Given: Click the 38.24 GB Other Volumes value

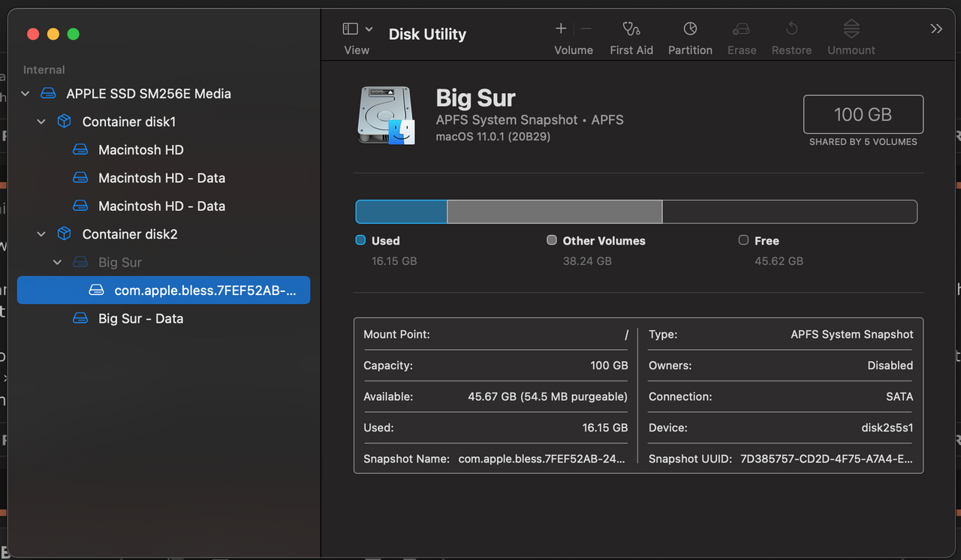Looking at the screenshot, I should (x=587, y=261).
